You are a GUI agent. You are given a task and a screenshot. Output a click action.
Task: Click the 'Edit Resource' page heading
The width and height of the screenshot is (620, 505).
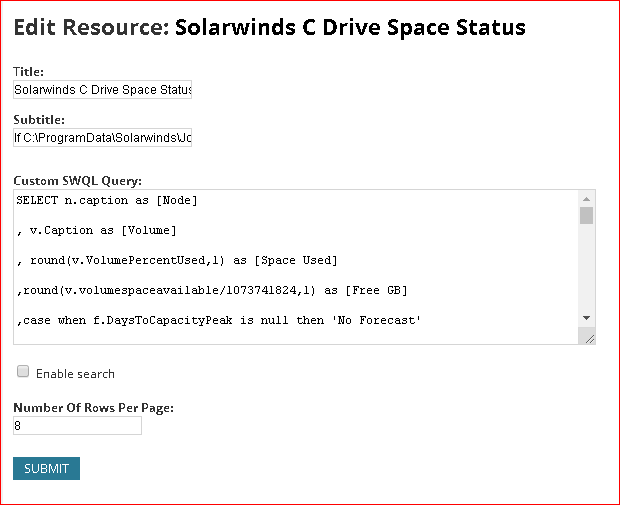tap(270, 27)
